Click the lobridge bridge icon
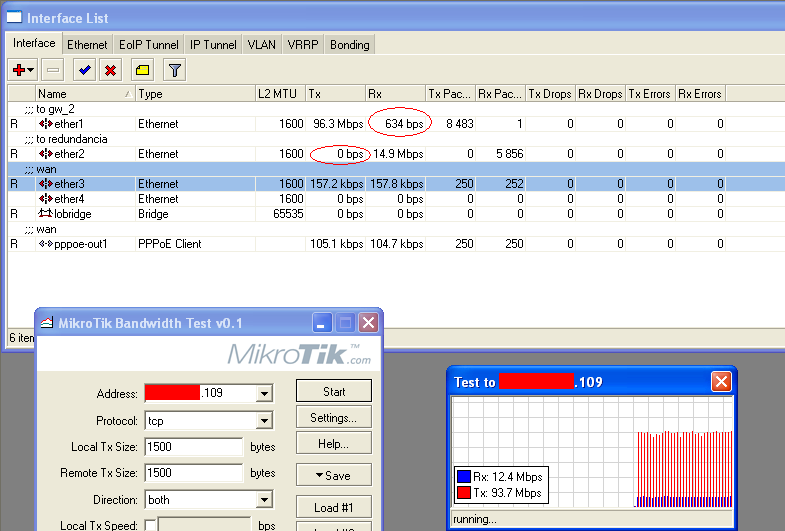Image resolution: width=785 pixels, height=531 pixels. [x=46, y=214]
